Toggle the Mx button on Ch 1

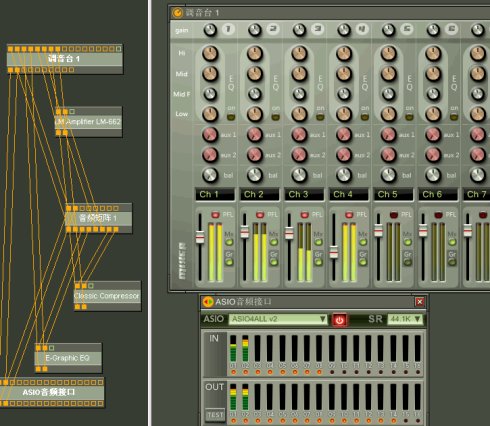coord(229,242)
